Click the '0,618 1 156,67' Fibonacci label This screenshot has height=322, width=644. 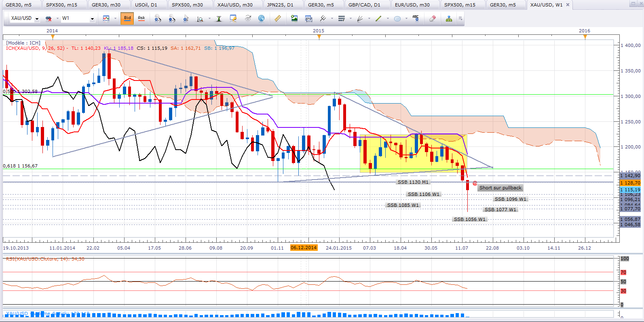pos(20,166)
